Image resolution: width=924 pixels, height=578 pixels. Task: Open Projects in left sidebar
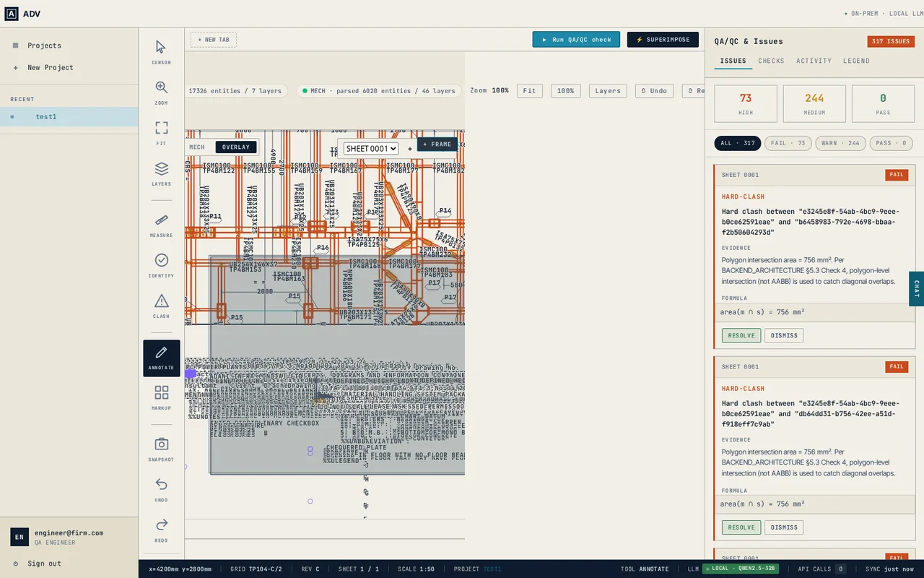coord(69,46)
